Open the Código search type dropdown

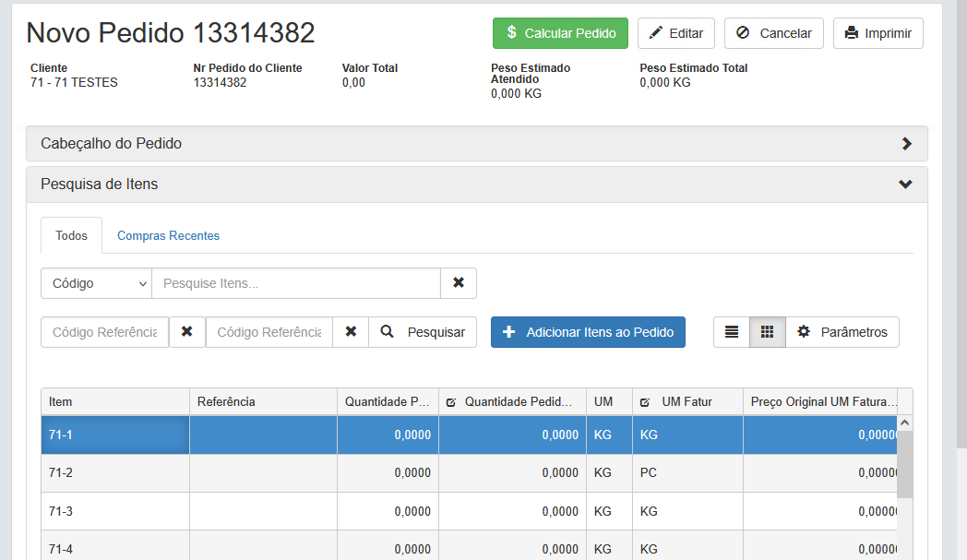coord(96,283)
